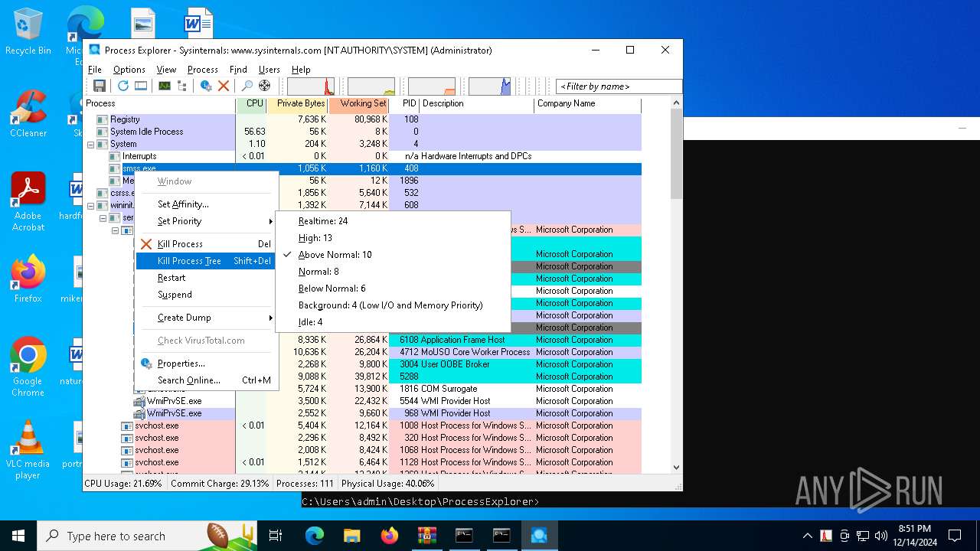Open File Explorer from the taskbar
This screenshot has height=551, width=980.
[x=351, y=536]
